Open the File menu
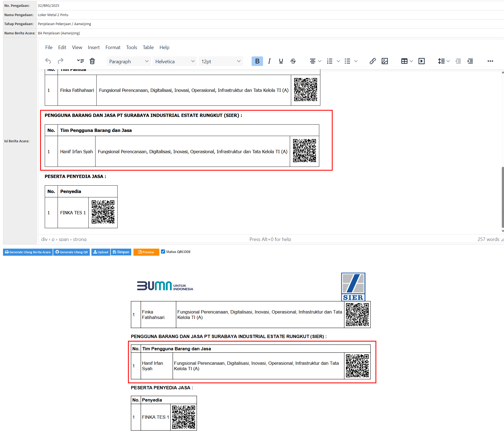 pos(49,47)
